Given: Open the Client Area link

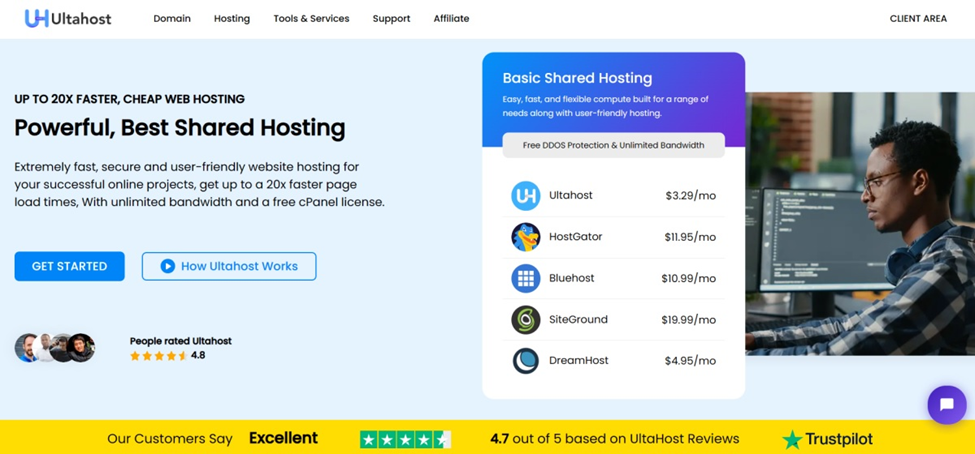Looking at the screenshot, I should (x=917, y=18).
